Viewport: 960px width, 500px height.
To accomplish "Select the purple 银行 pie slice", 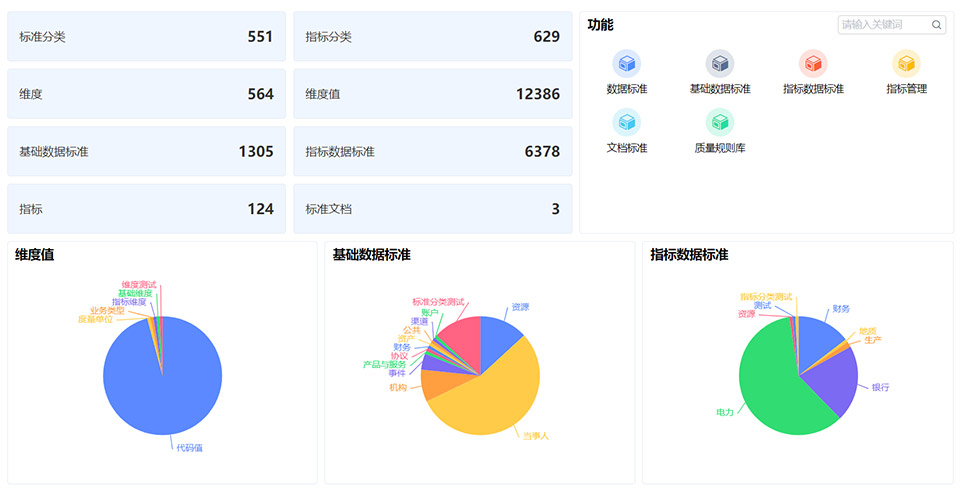I will (837, 380).
